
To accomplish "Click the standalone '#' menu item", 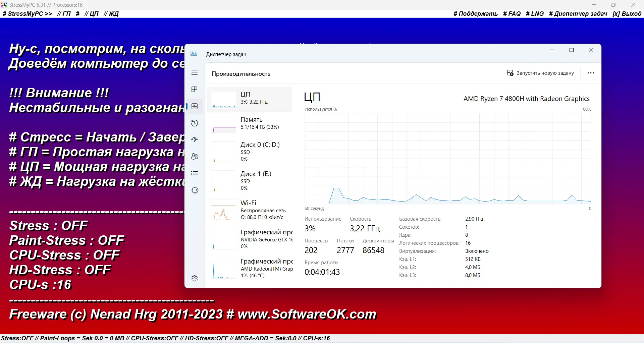I will click(x=78, y=14).
